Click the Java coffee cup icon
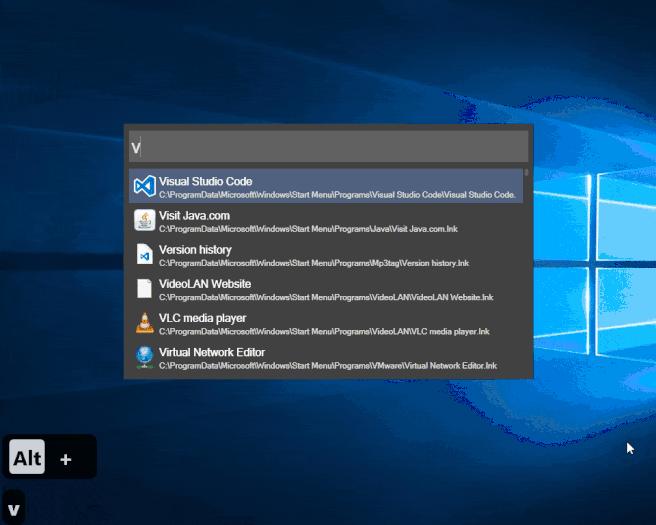 [144, 220]
